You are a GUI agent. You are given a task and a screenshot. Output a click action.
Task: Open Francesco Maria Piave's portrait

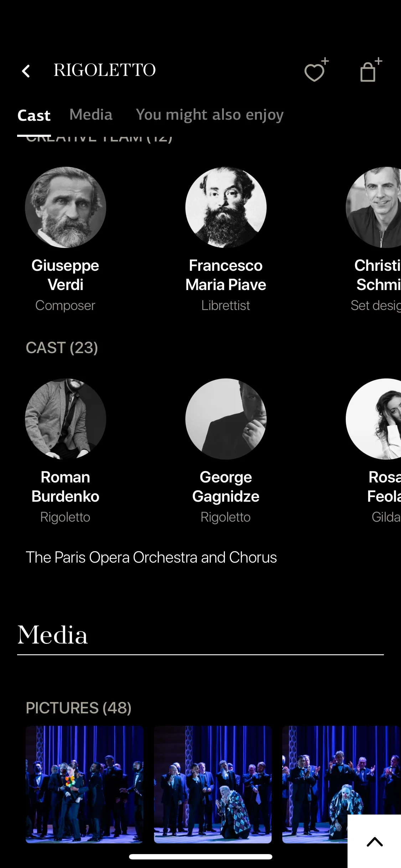[x=226, y=207]
